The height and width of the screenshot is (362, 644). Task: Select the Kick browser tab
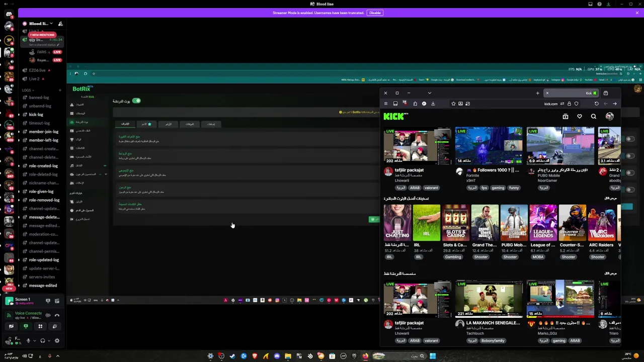(x=571, y=93)
